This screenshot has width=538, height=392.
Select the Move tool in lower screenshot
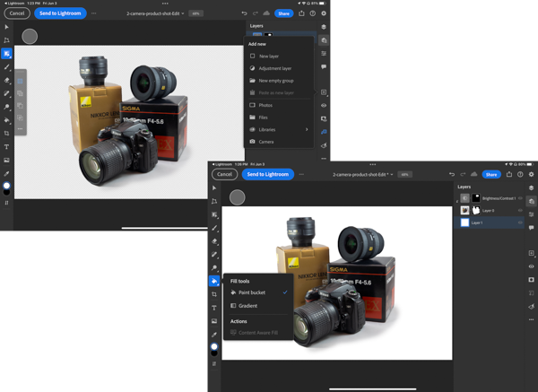coord(214,187)
